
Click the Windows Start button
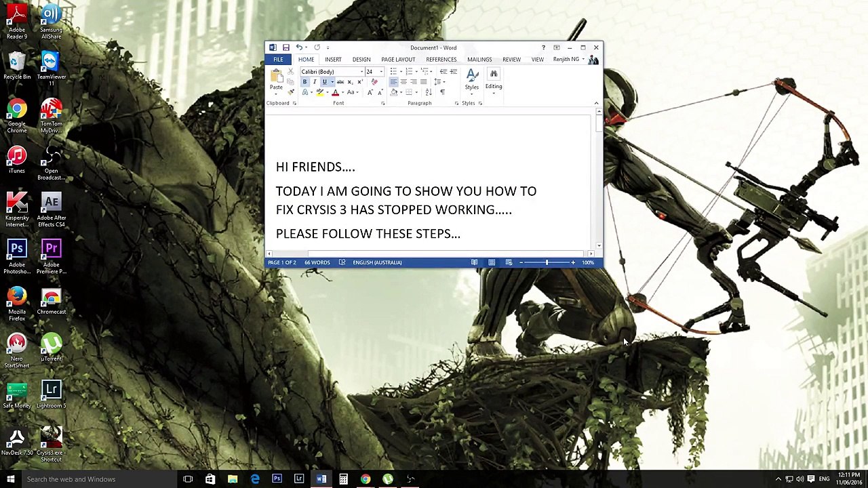click(11, 479)
